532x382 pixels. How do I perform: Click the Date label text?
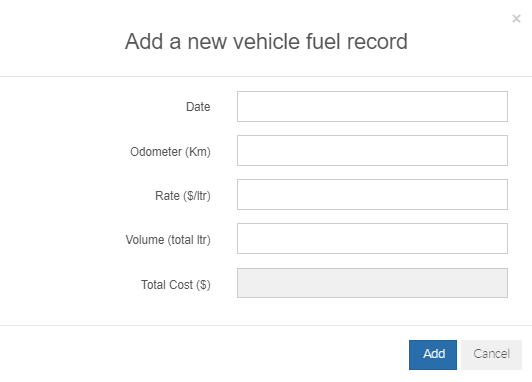(x=198, y=107)
